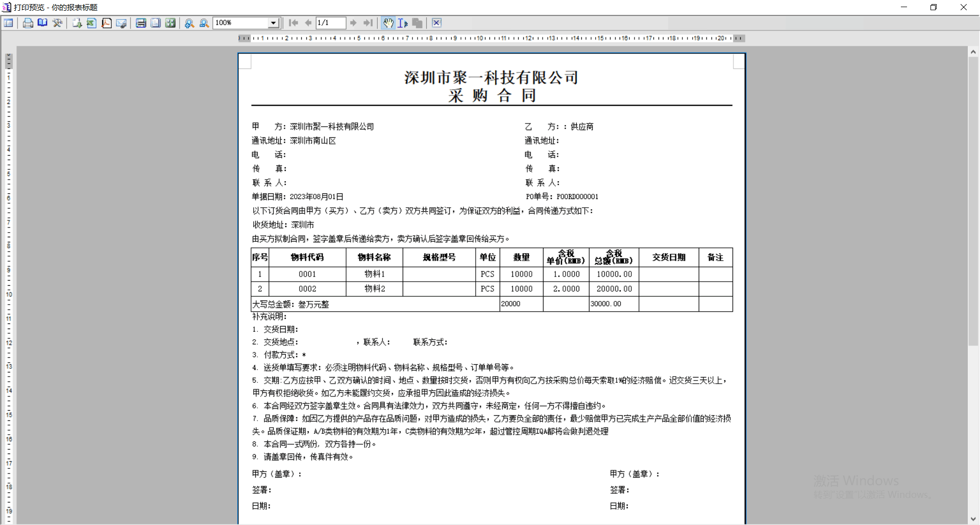Switch to multiple pages view
980x525 pixels.
coord(170,23)
